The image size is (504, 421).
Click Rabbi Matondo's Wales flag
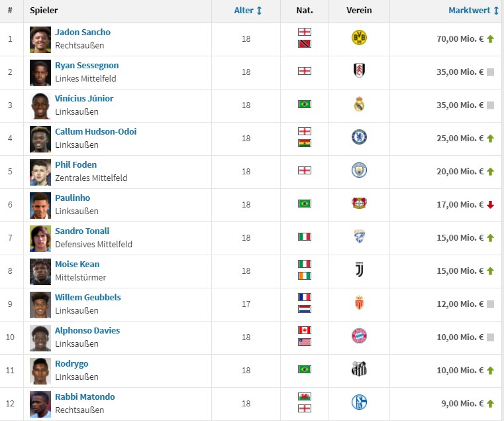[305, 396]
